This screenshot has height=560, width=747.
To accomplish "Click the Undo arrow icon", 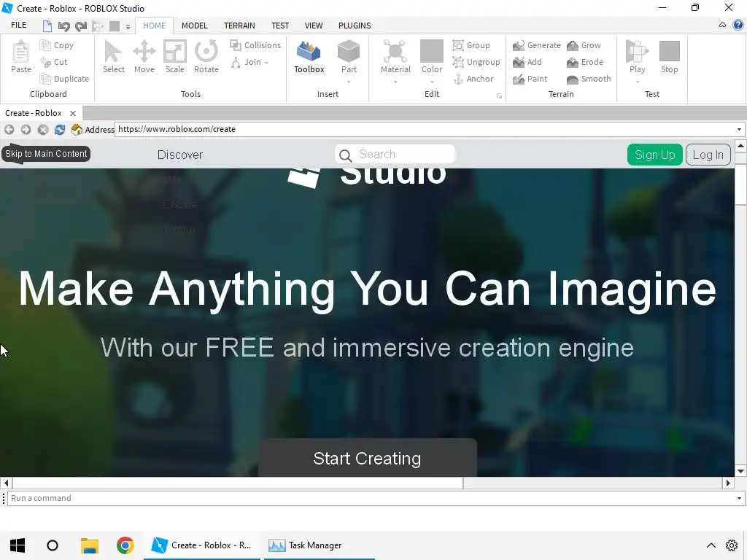I will (x=63, y=26).
